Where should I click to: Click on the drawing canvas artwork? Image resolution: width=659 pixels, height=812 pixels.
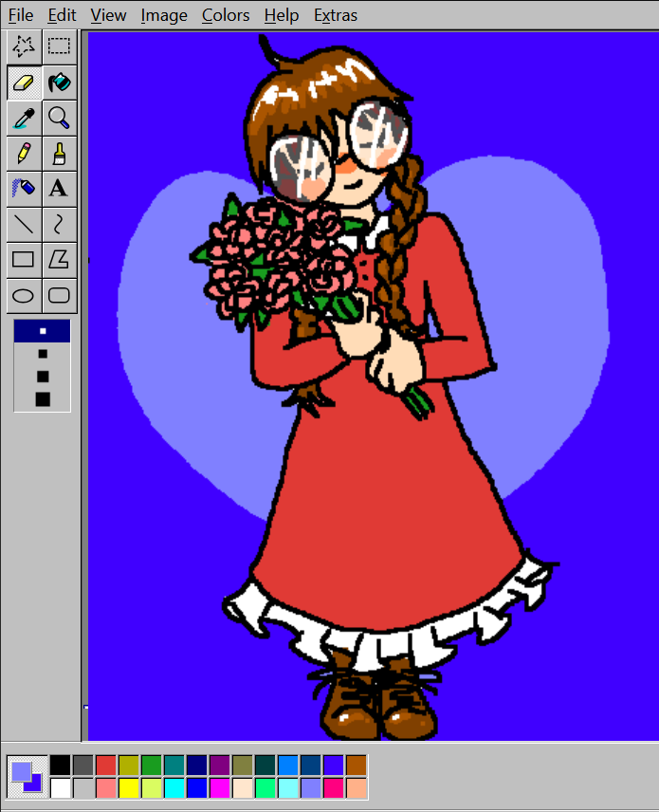click(373, 386)
